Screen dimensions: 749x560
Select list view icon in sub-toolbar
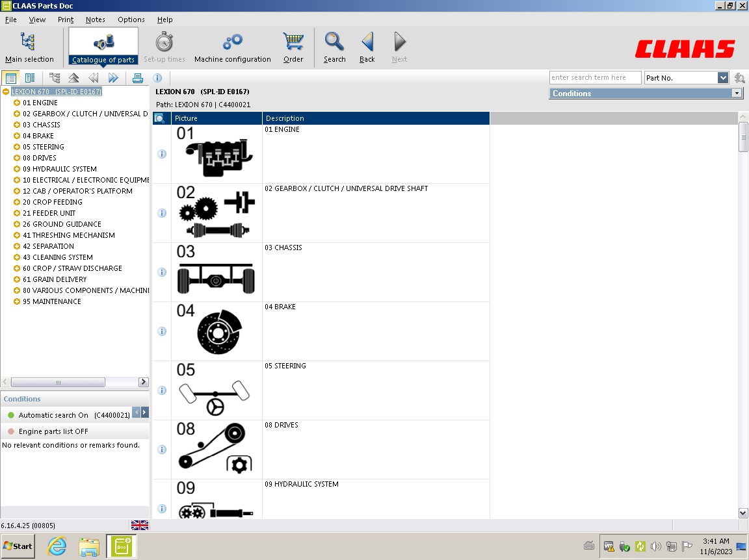(10, 78)
